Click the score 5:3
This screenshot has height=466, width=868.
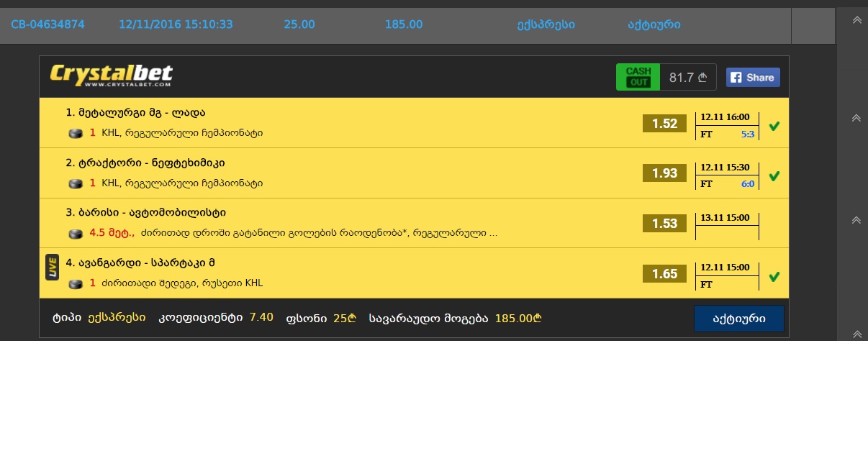click(x=748, y=134)
